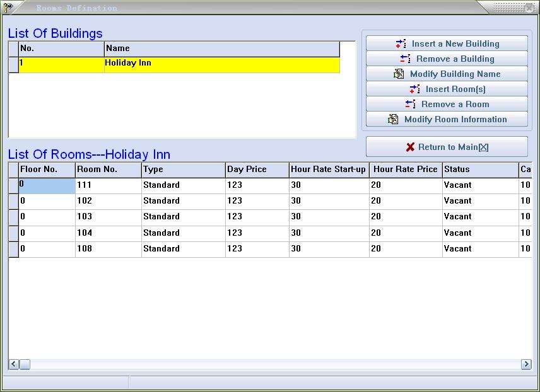
Task: Click the Remove a Room icon
Action: (x=410, y=104)
